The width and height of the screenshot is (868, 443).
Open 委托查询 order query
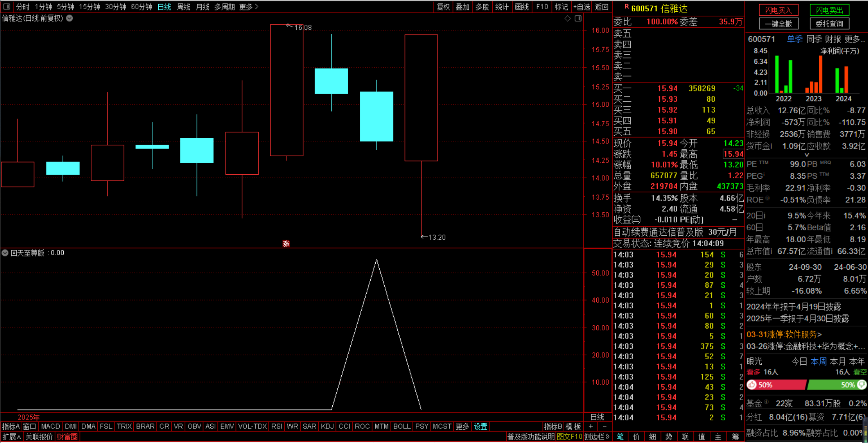(x=830, y=24)
